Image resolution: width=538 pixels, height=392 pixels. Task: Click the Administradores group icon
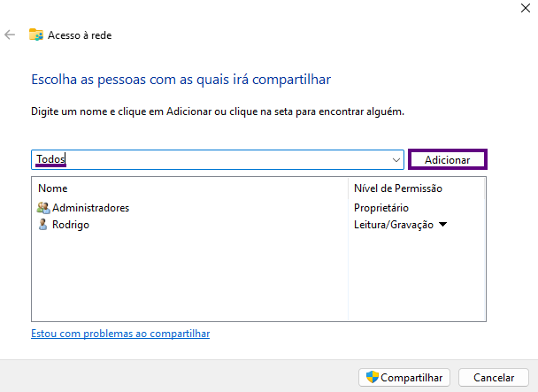pyautogui.click(x=43, y=208)
